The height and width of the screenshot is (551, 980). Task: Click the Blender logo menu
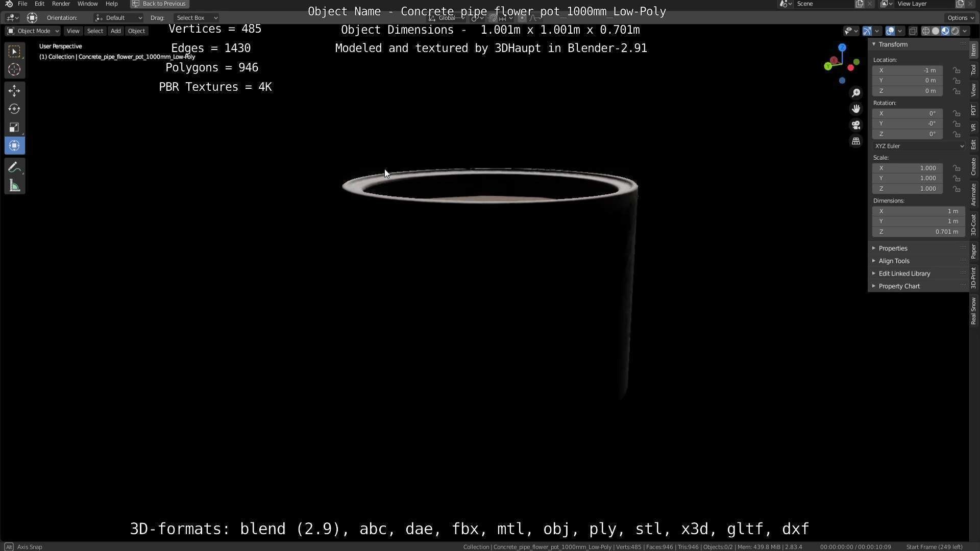9,4
